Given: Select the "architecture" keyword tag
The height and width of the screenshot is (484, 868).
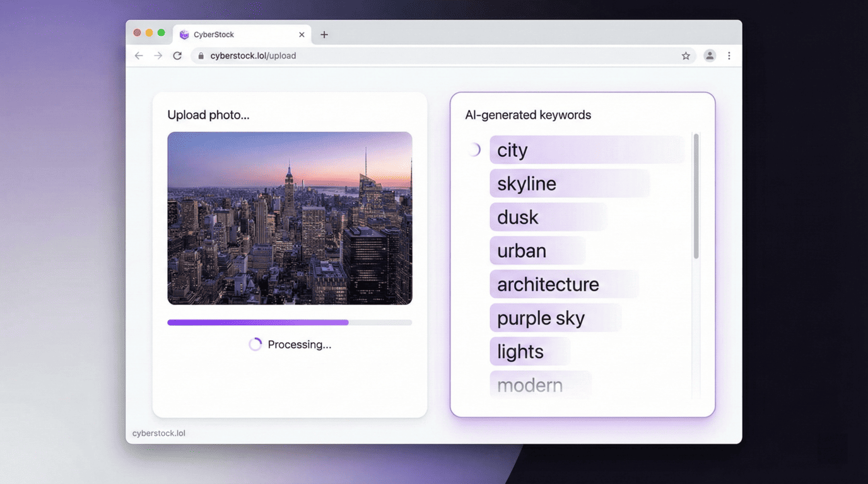Looking at the screenshot, I should pos(564,284).
